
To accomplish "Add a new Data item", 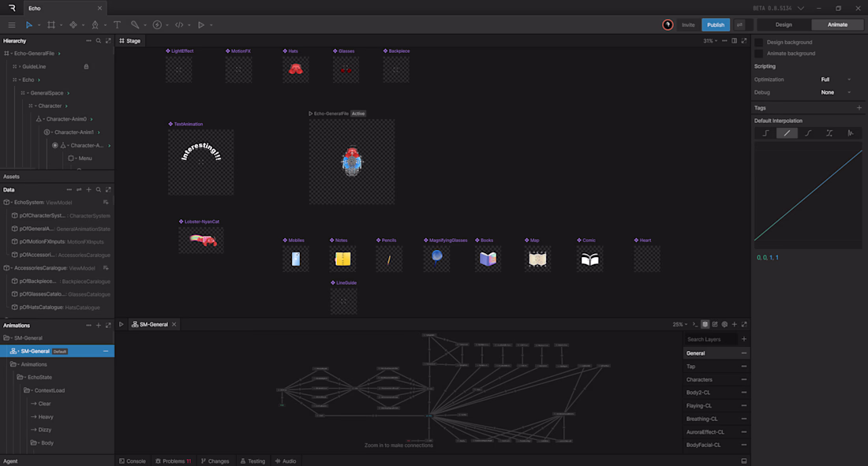I will click(x=88, y=190).
